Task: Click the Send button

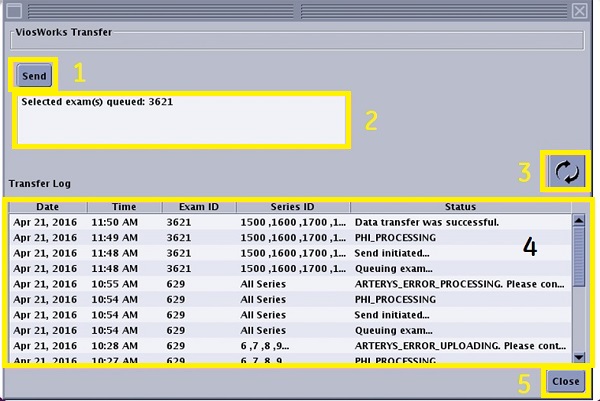Action: [35, 76]
